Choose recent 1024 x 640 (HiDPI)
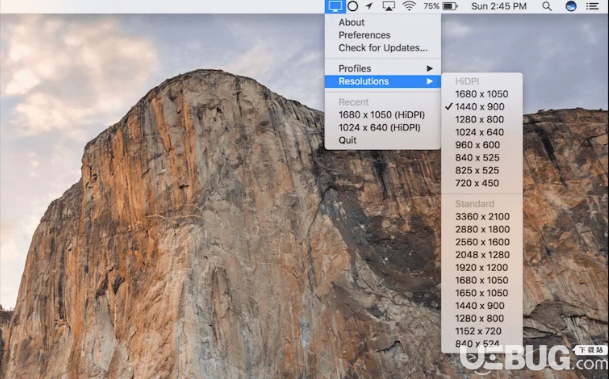Image resolution: width=609 pixels, height=379 pixels. tap(383, 128)
